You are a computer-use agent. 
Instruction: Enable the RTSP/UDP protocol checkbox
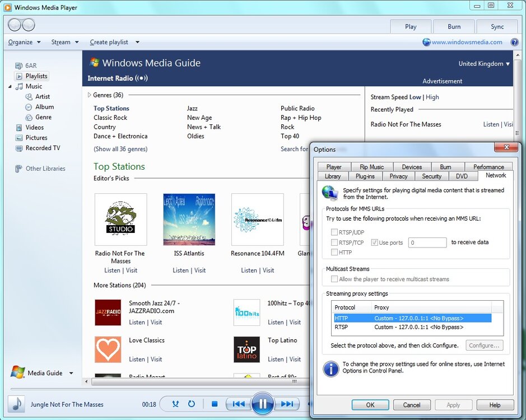coord(334,232)
